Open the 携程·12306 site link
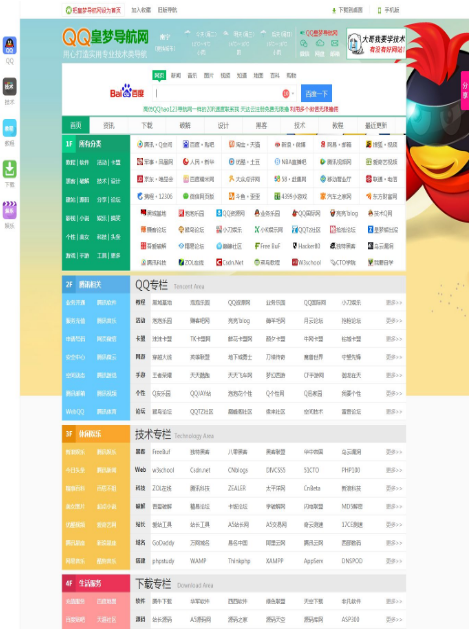The height and width of the screenshot is (629, 471). (x=154, y=196)
